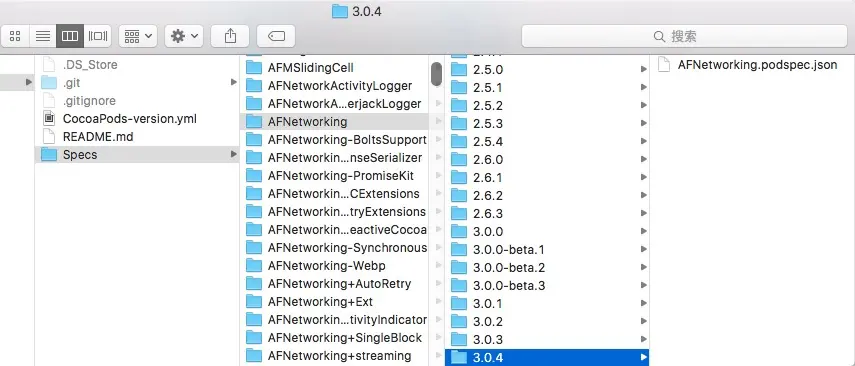Click the Specs folder icon

coord(49,154)
